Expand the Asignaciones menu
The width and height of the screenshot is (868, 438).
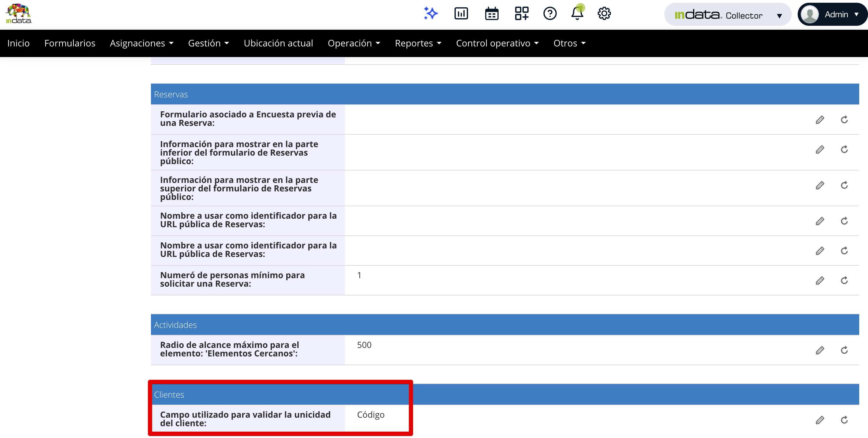(142, 43)
